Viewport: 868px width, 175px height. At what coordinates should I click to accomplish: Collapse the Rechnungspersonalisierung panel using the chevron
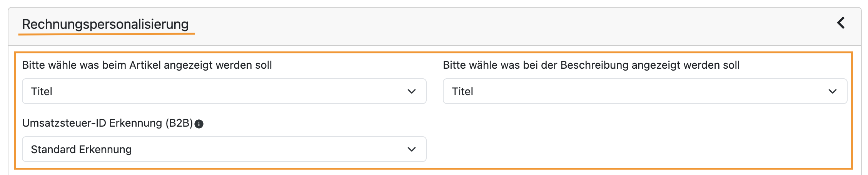(x=841, y=23)
